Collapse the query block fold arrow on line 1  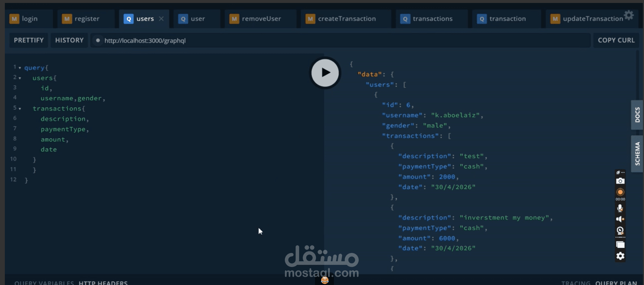click(x=20, y=68)
